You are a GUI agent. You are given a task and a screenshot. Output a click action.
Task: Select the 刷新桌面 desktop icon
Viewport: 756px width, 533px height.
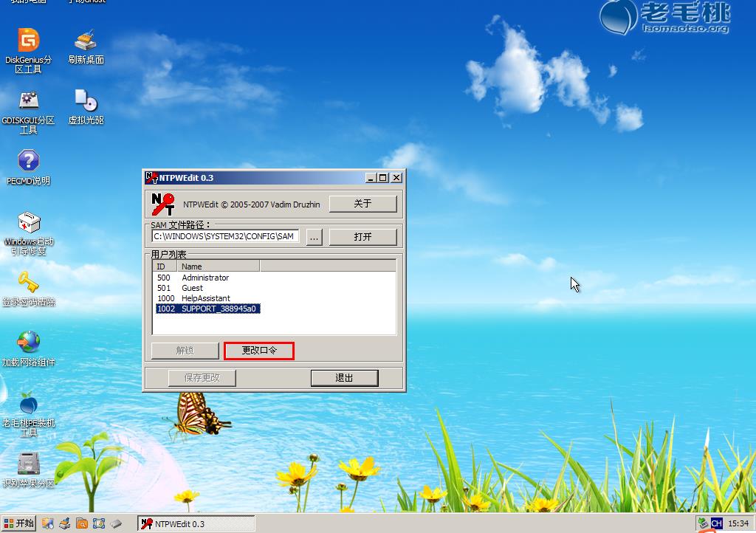pyautogui.click(x=86, y=41)
